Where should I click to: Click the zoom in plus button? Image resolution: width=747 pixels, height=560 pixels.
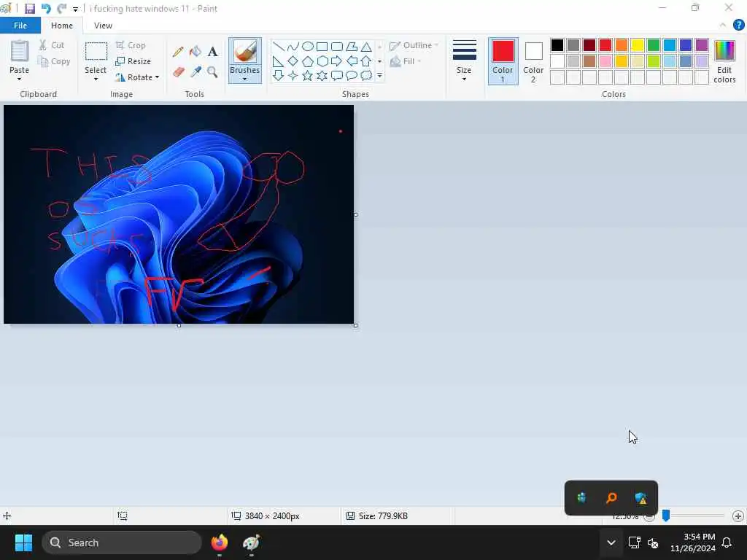click(x=738, y=516)
